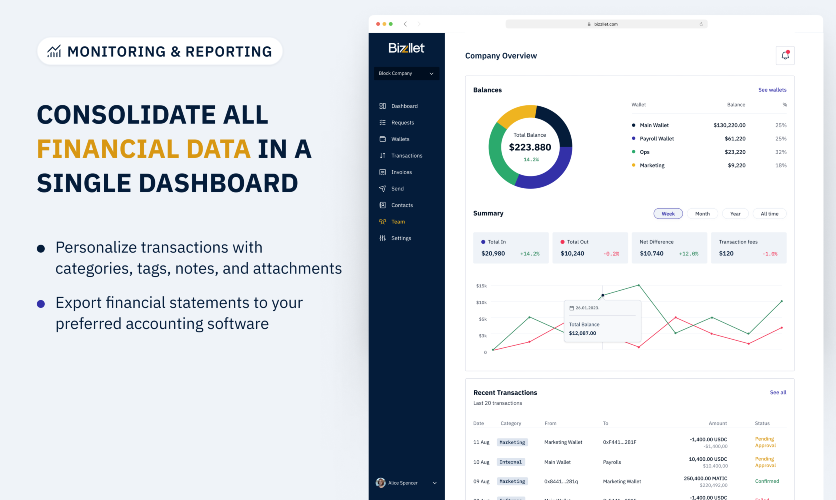Click the Send paper-plane icon

pyautogui.click(x=382, y=189)
